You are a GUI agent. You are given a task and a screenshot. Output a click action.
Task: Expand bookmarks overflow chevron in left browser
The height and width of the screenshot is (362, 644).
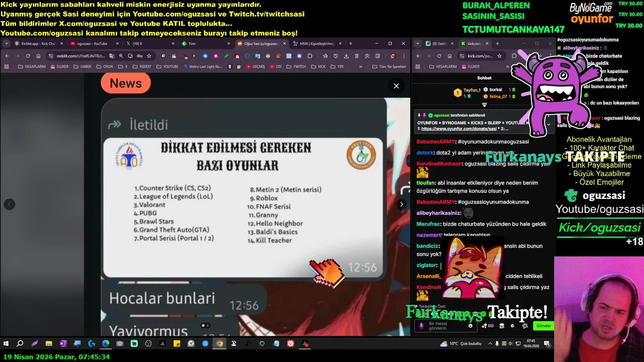click(x=360, y=66)
